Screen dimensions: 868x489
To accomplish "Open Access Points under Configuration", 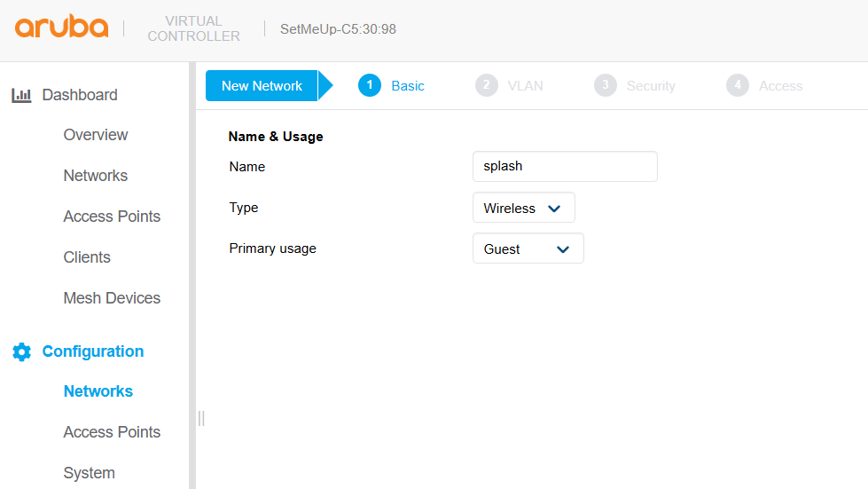I will [112, 432].
